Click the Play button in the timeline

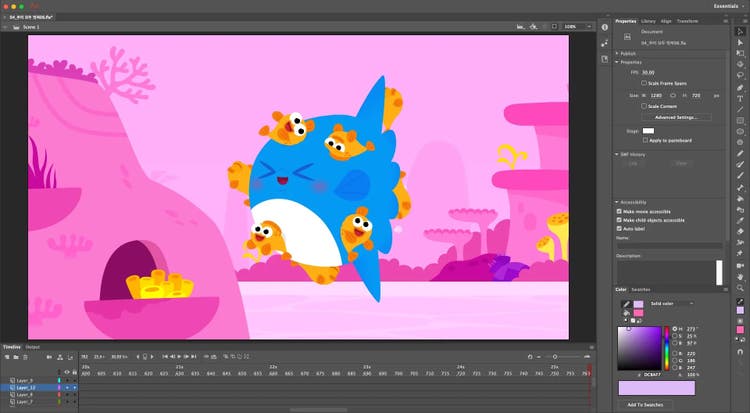[x=179, y=357]
